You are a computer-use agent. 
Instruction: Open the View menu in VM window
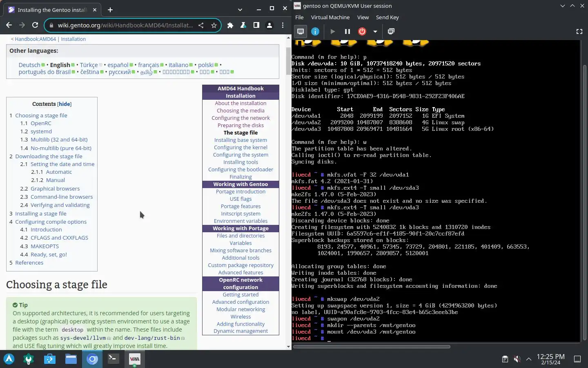[x=363, y=17]
